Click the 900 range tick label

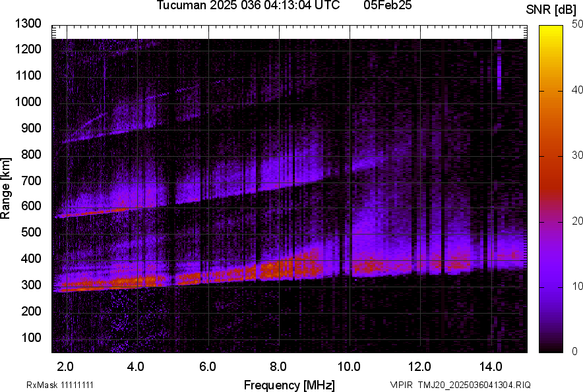click(31, 128)
